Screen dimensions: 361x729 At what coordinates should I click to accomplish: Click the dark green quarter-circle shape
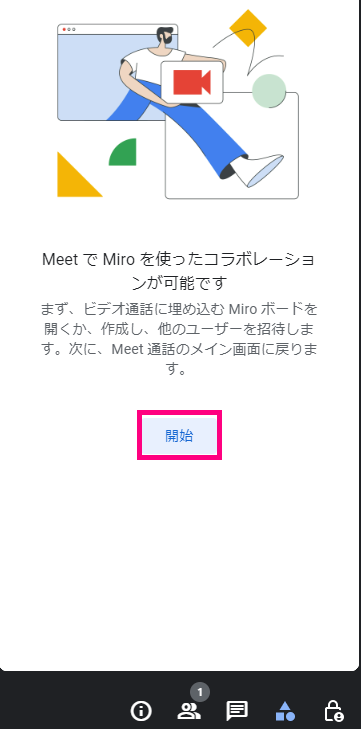pos(123,152)
